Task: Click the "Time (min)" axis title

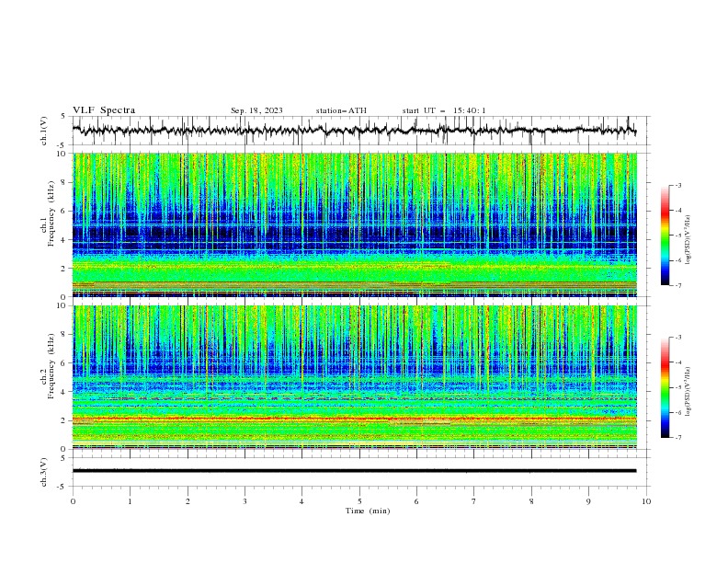Action: (368, 511)
